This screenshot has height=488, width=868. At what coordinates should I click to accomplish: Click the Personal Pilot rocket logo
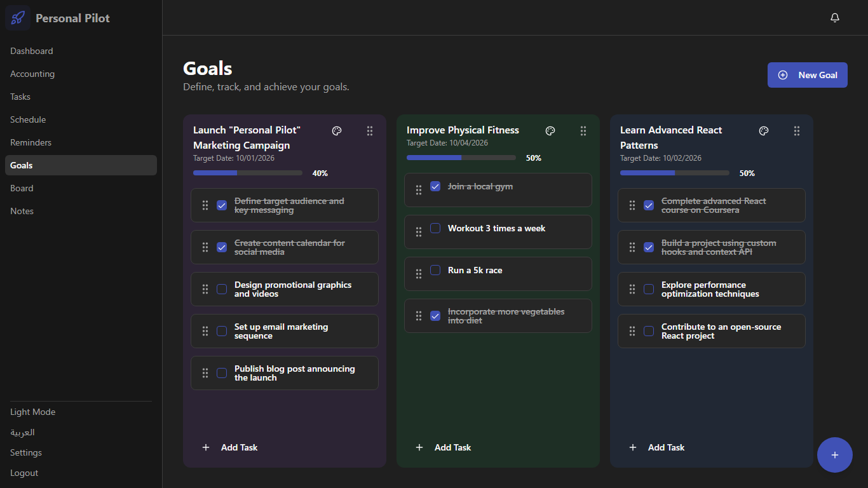(18, 18)
